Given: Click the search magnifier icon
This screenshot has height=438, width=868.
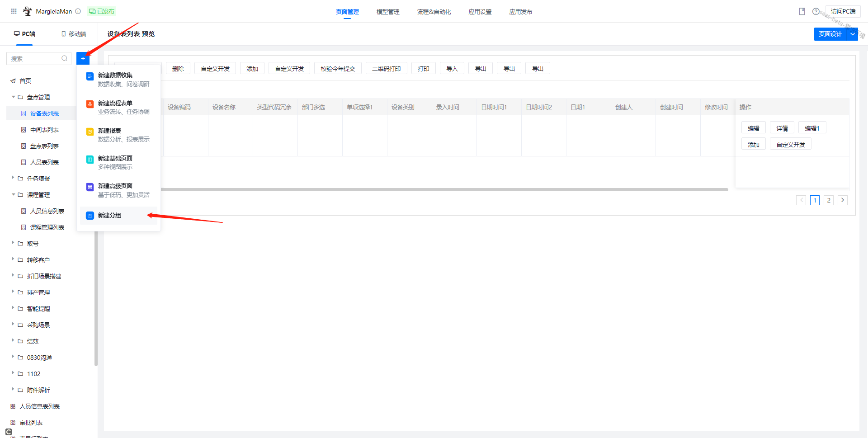Looking at the screenshot, I should click(64, 58).
